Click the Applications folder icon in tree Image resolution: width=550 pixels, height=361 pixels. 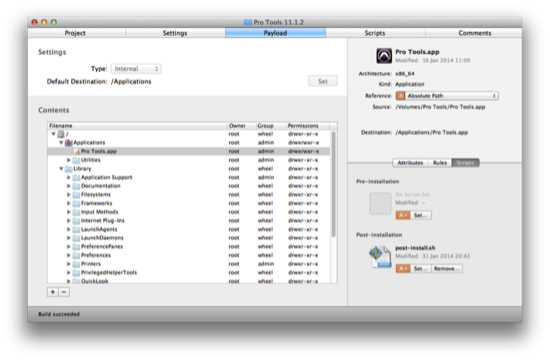click(x=69, y=143)
